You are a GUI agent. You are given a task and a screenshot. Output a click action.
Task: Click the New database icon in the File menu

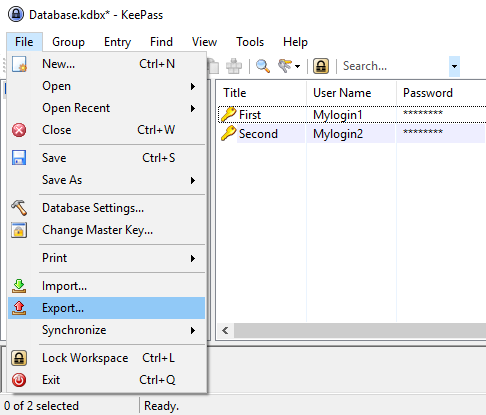pos(19,64)
